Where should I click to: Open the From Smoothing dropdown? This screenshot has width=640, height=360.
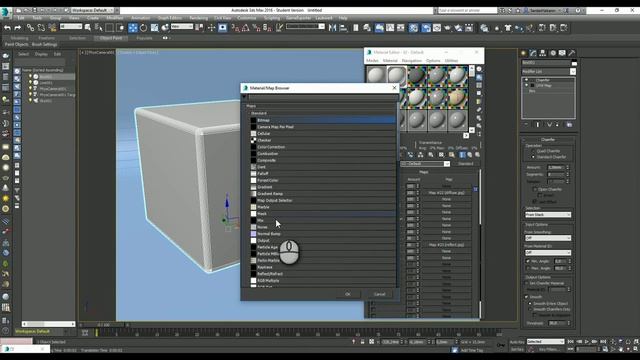(548, 238)
